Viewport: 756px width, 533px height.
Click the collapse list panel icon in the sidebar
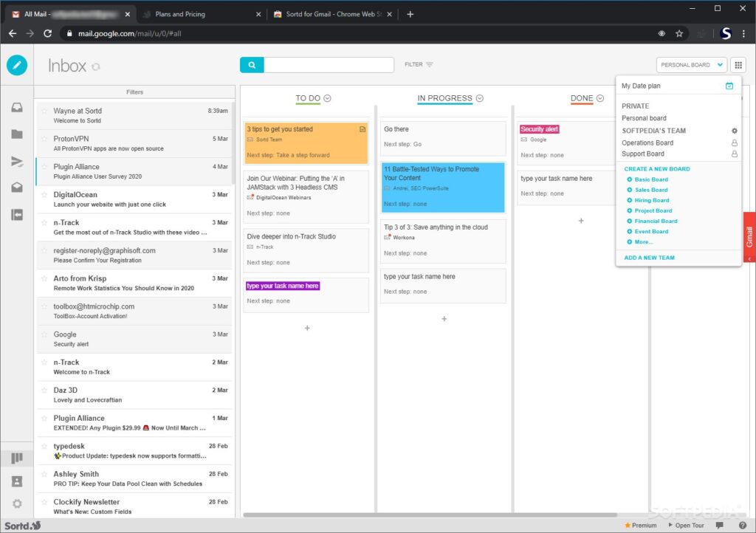coord(17,214)
